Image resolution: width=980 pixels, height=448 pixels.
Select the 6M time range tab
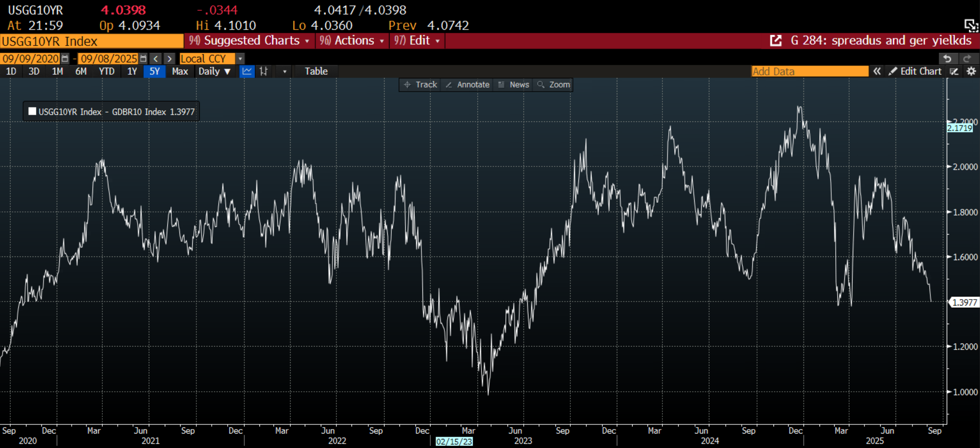81,71
